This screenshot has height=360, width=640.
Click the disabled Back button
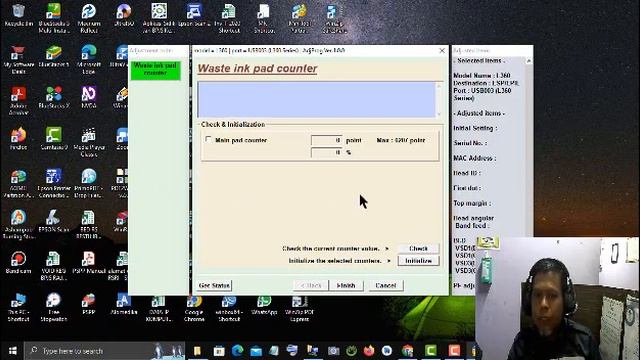click(x=311, y=285)
